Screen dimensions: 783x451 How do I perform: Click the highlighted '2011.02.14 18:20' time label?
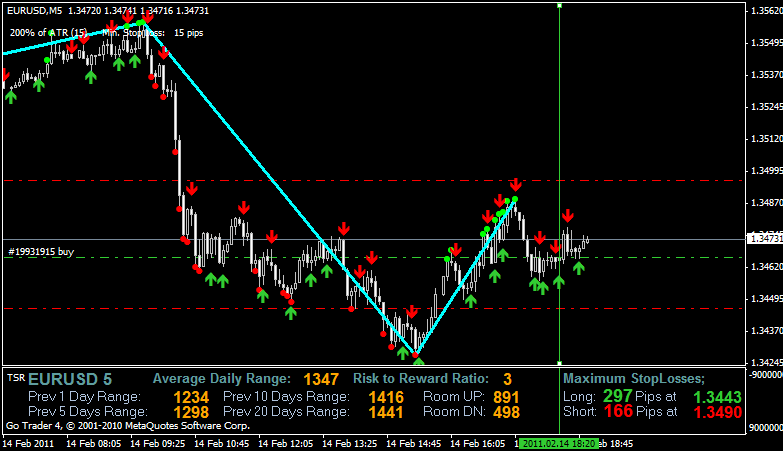coord(558,444)
